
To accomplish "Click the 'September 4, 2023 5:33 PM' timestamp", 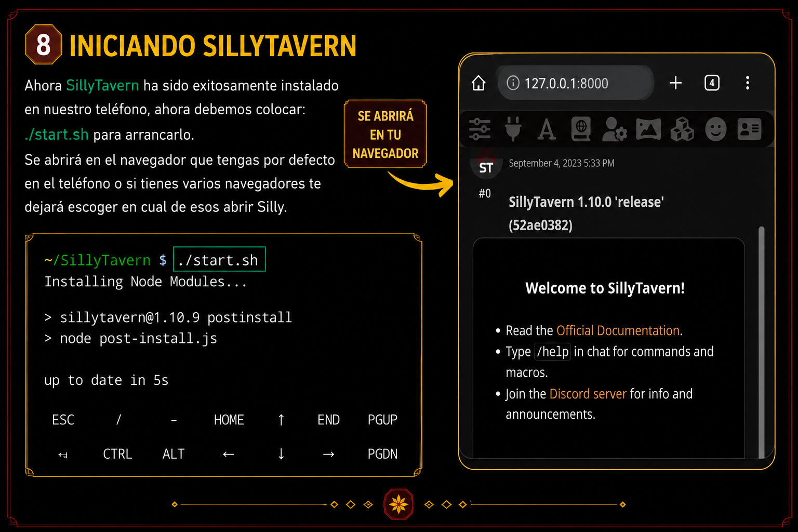I will coord(562,163).
